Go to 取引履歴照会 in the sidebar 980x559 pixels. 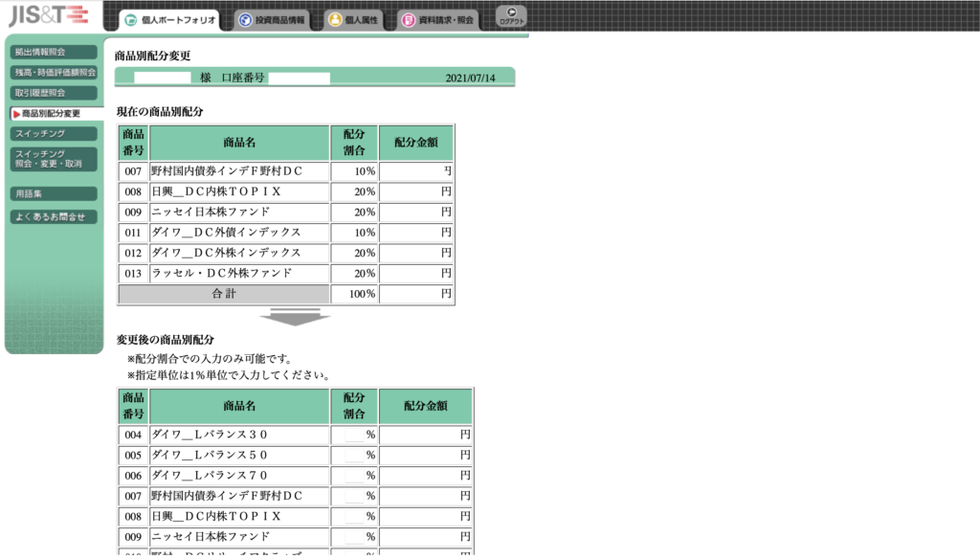pyautogui.click(x=54, y=93)
